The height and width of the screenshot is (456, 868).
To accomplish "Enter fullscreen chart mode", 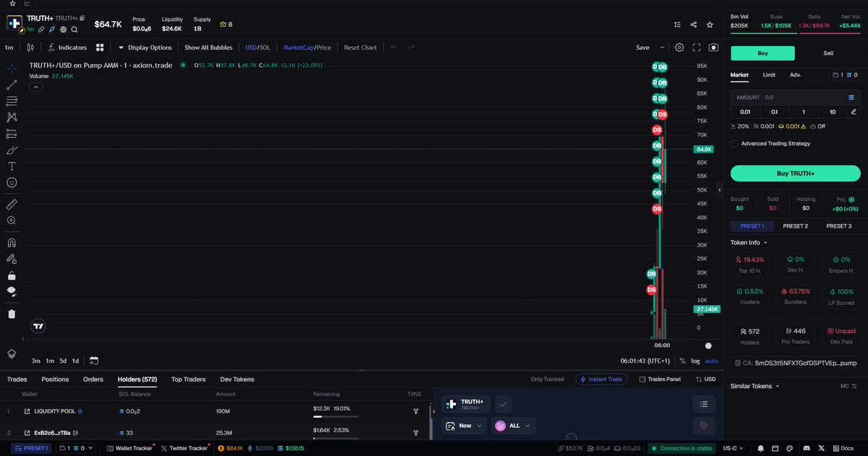I will [x=697, y=48].
